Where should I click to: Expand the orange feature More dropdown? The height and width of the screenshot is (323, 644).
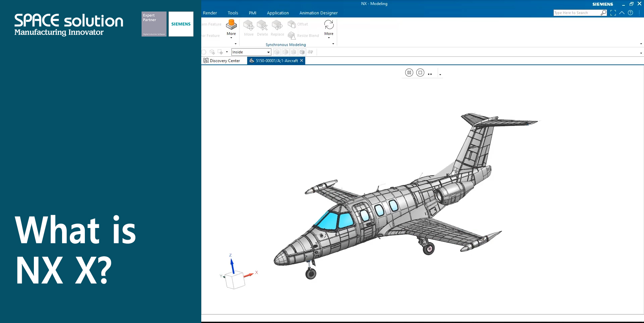tap(231, 29)
